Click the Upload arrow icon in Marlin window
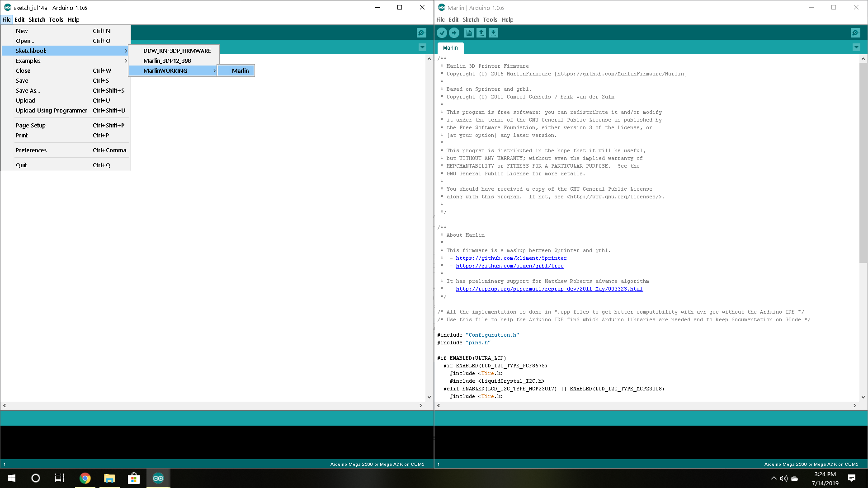The height and width of the screenshot is (488, 868). (x=454, y=33)
